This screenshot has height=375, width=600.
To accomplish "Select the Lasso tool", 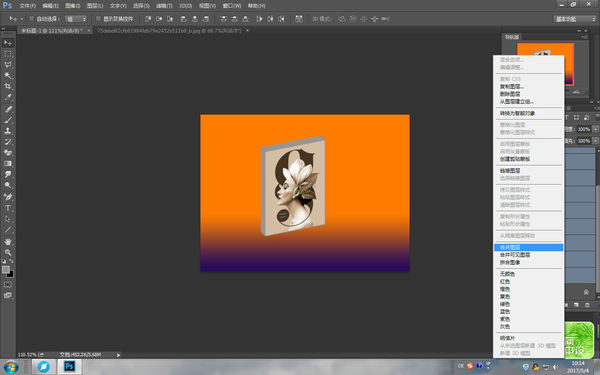I will pyautogui.click(x=8, y=65).
